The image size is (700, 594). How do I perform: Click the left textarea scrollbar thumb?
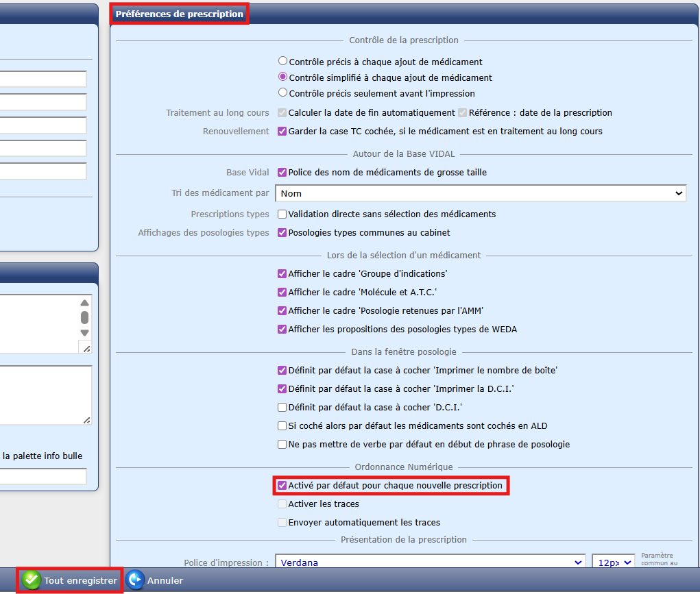[x=84, y=317]
